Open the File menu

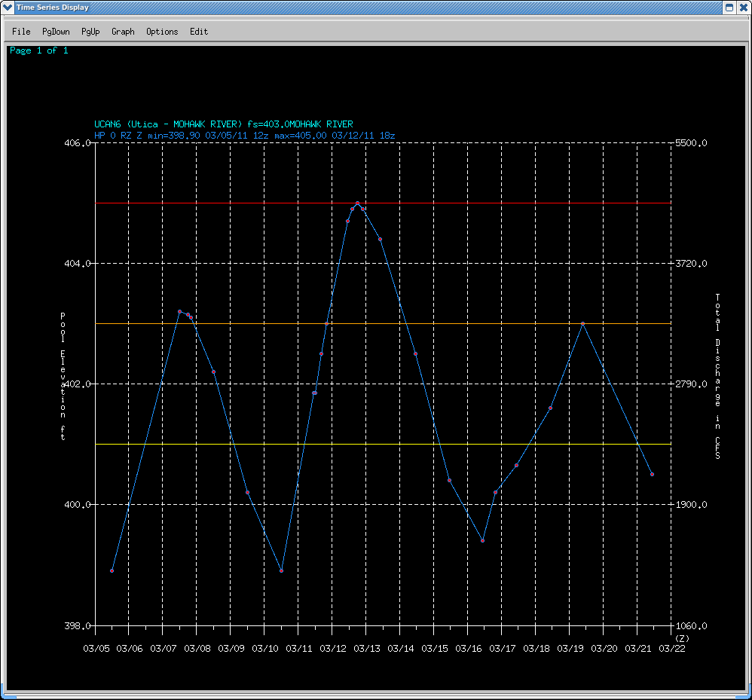coord(21,32)
